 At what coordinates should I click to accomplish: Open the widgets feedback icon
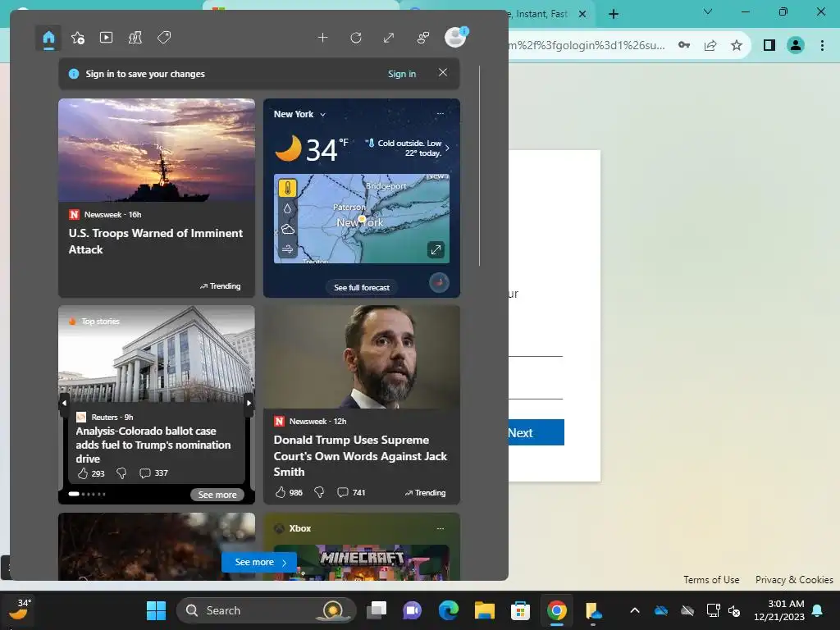pyautogui.click(x=423, y=38)
